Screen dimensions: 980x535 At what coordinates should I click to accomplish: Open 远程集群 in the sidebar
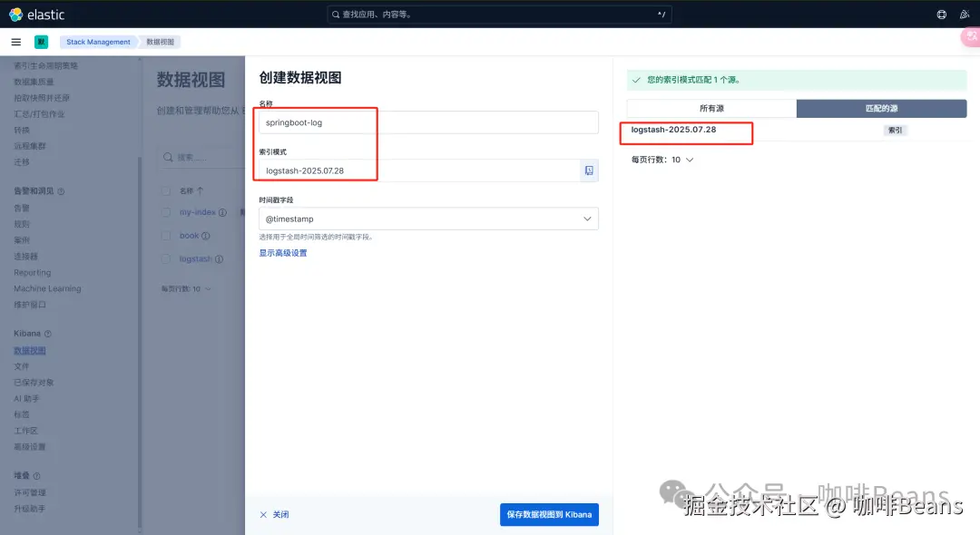tap(30, 146)
